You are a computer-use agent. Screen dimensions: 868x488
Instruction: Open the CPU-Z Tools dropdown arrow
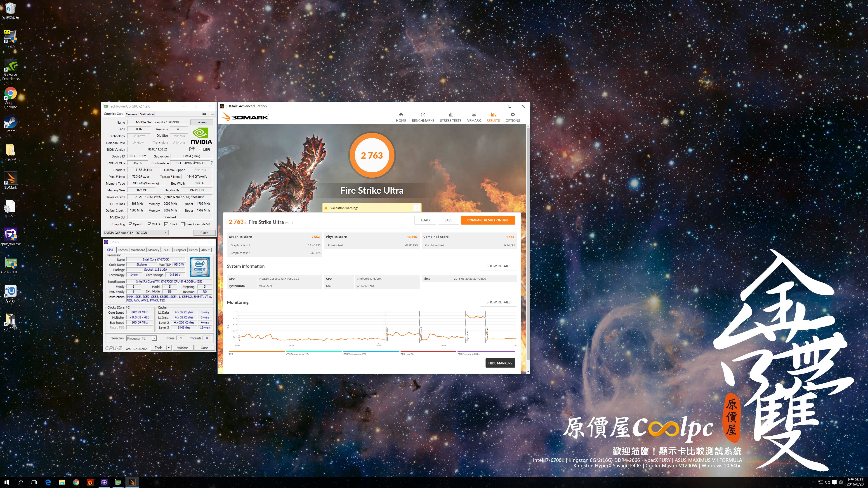(169, 347)
